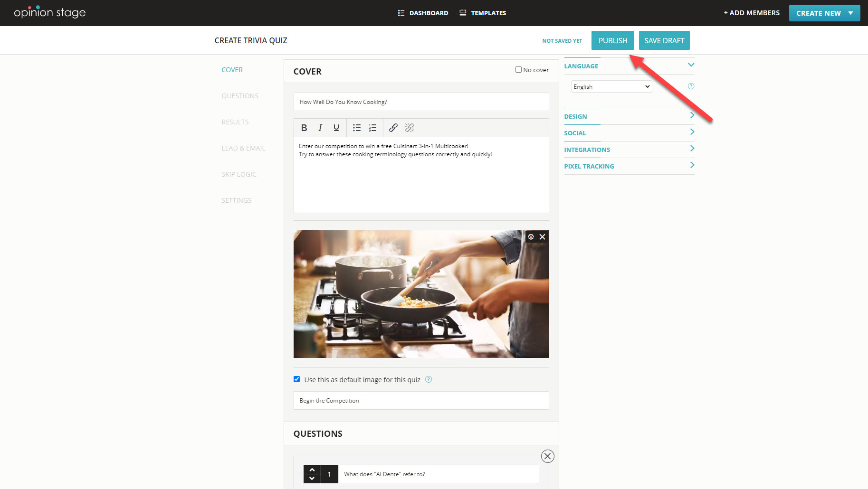868x489 pixels.
Task: Click the underline formatting icon
Action: coord(336,128)
